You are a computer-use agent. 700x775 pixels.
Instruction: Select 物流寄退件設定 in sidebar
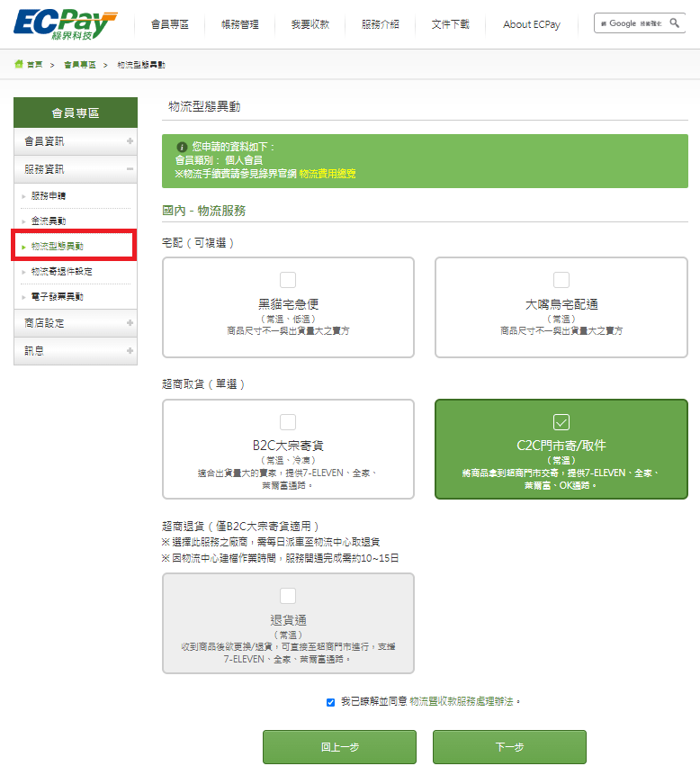[x=62, y=271]
